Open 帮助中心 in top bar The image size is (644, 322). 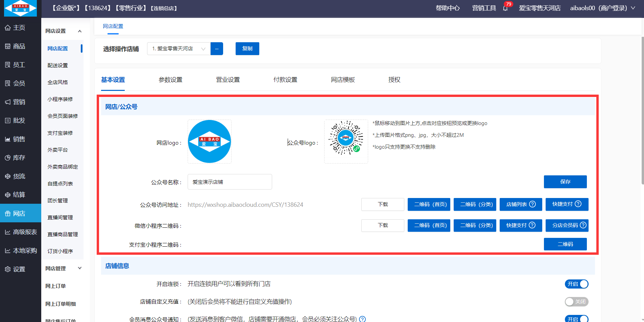448,8
